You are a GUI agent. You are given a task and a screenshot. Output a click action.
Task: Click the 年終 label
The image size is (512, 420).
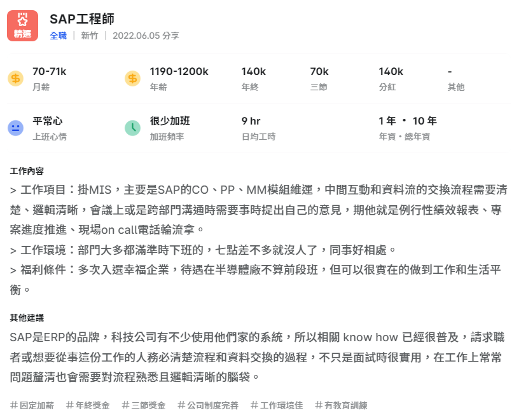click(x=250, y=87)
